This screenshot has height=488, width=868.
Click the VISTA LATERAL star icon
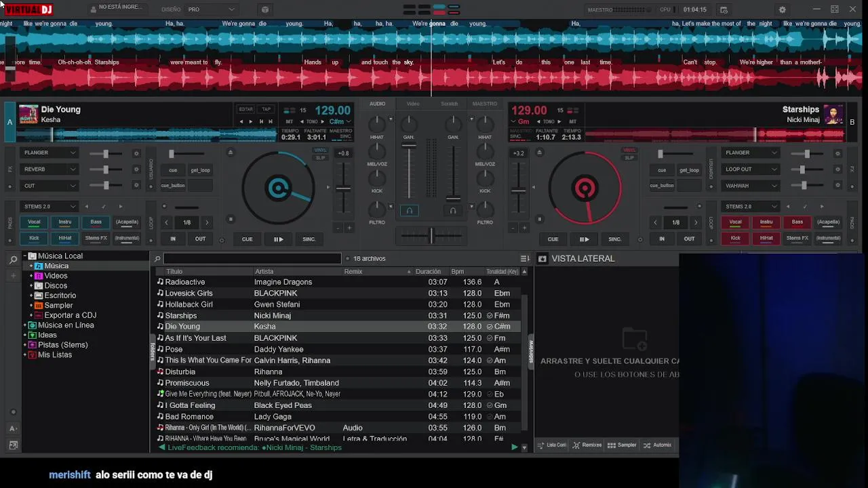coord(542,258)
